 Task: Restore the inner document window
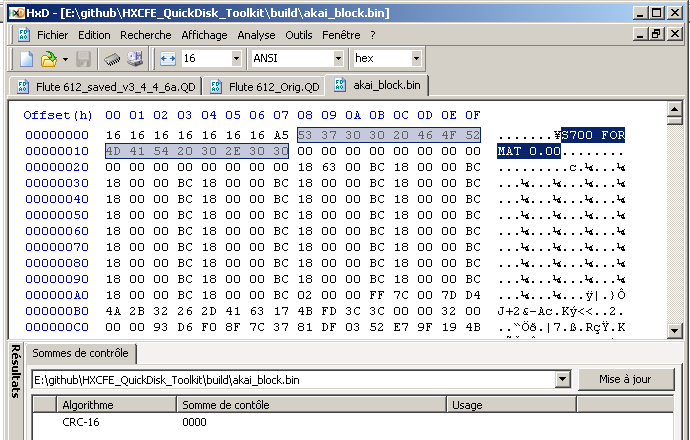[657, 34]
